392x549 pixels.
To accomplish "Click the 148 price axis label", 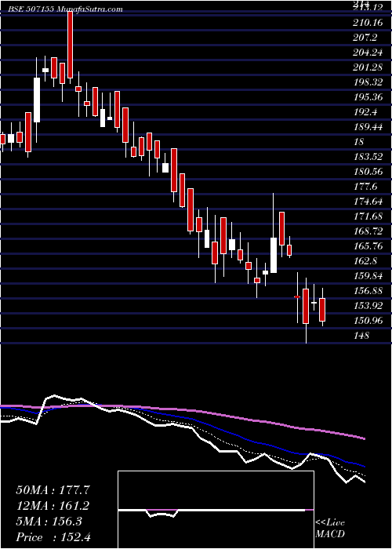I will pos(361,336).
